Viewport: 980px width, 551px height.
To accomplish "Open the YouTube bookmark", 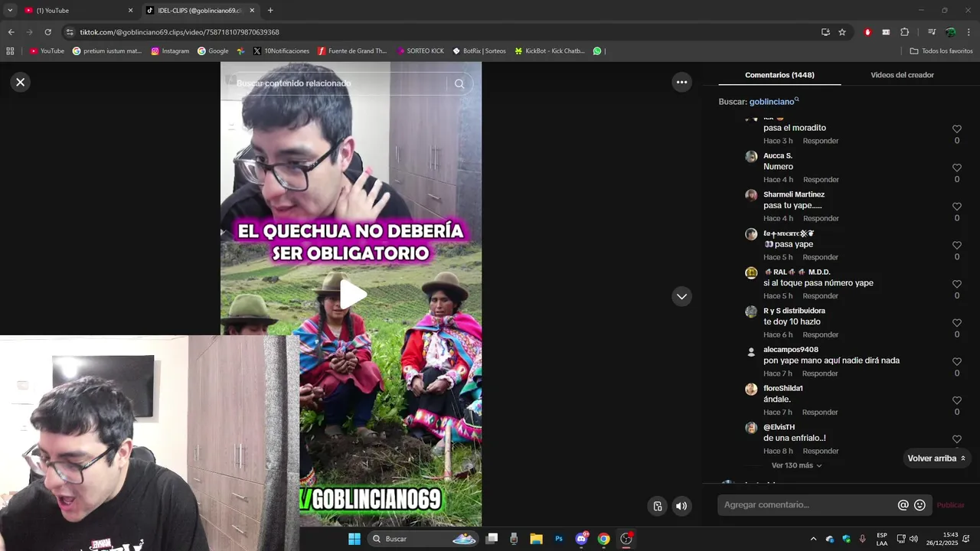I will [47, 51].
